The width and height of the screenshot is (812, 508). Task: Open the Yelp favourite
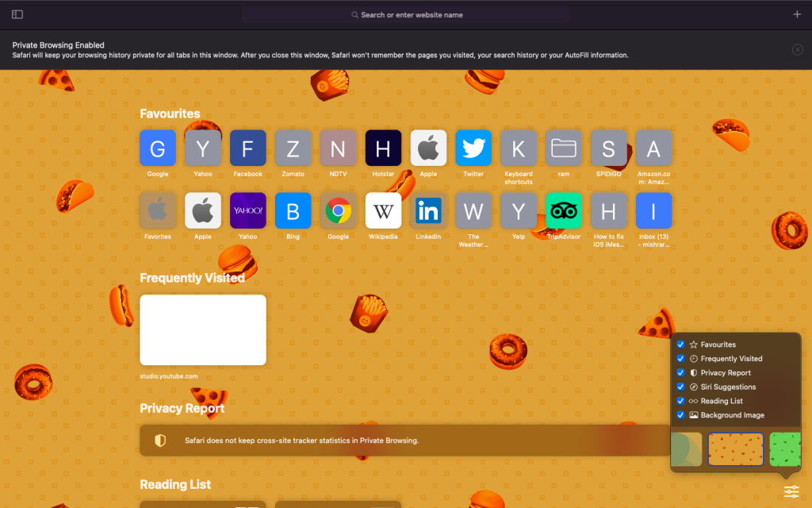[x=519, y=210]
